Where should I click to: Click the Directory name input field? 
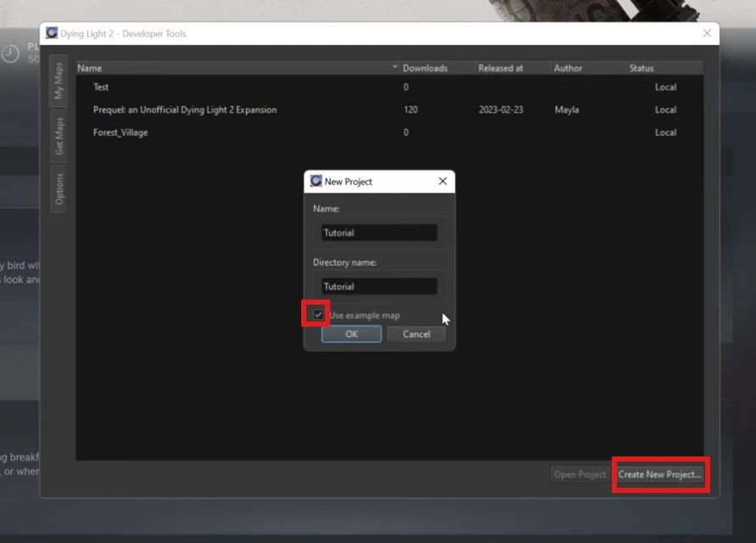point(379,287)
